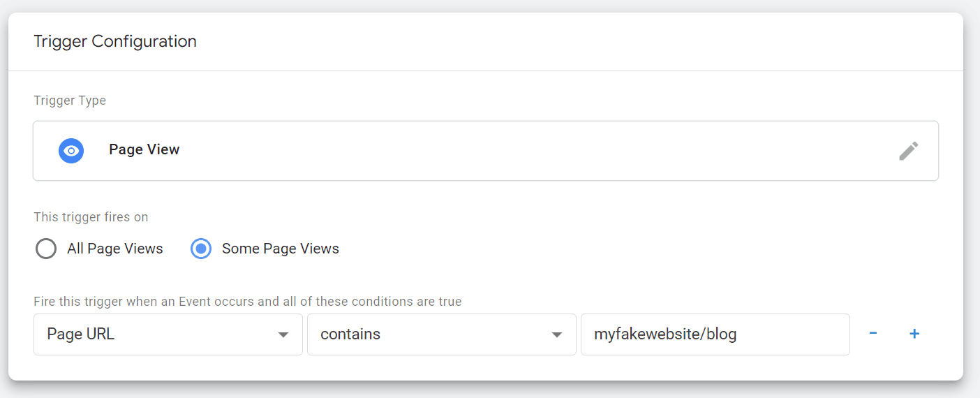Select the Some Page Views radio button
The width and height of the screenshot is (980, 398).
click(201, 249)
